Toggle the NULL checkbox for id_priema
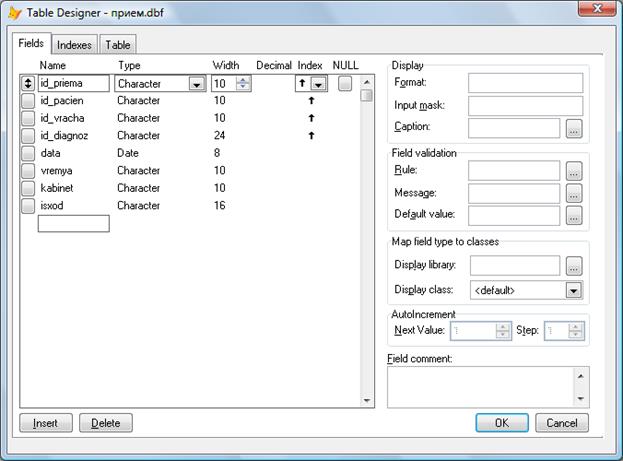Image resolution: width=623 pixels, height=461 pixels. 345,84
